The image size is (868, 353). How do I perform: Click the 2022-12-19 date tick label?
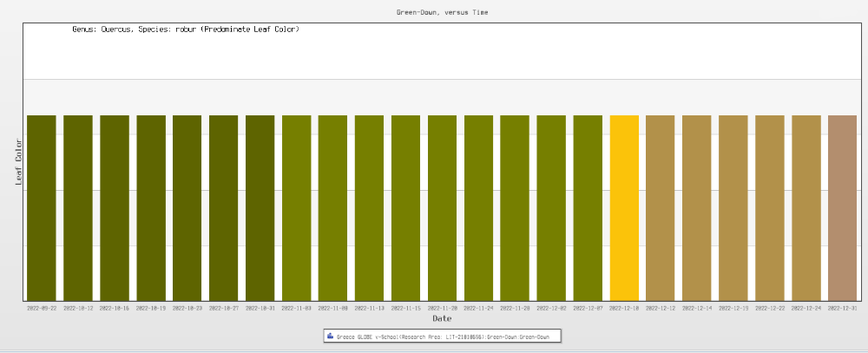(x=733, y=307)
